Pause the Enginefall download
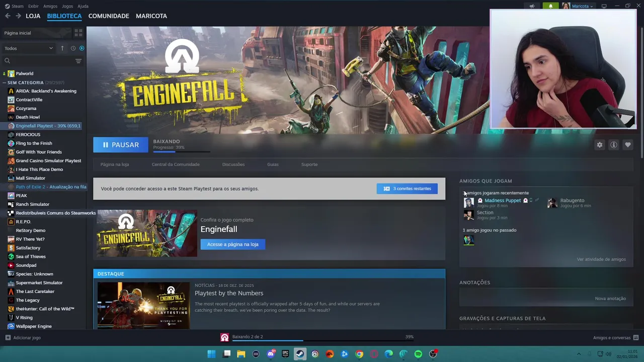 [x=121, y=145]
